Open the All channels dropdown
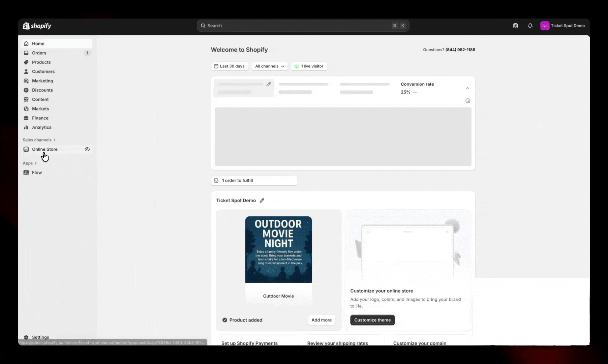 pyautogui.click(x=269, y=66)
